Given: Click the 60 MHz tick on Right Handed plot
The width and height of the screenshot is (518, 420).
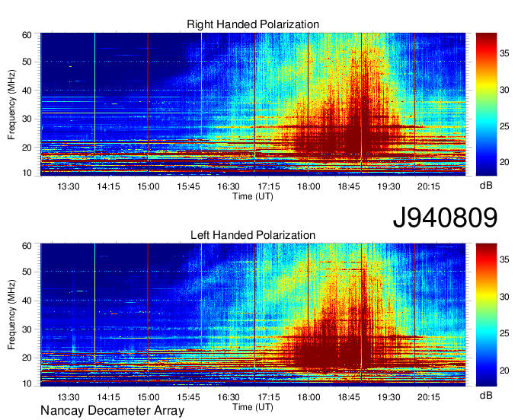Looking at the screenshot, I should [27, 35].
